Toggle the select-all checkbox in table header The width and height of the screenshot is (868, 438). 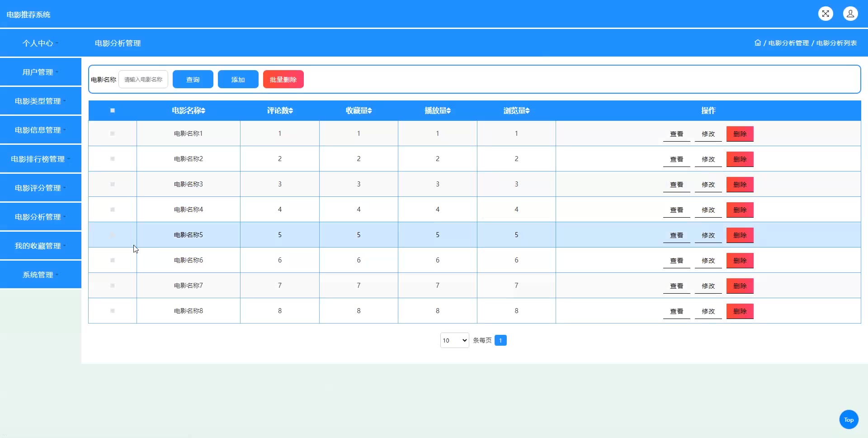click(113, 110)
